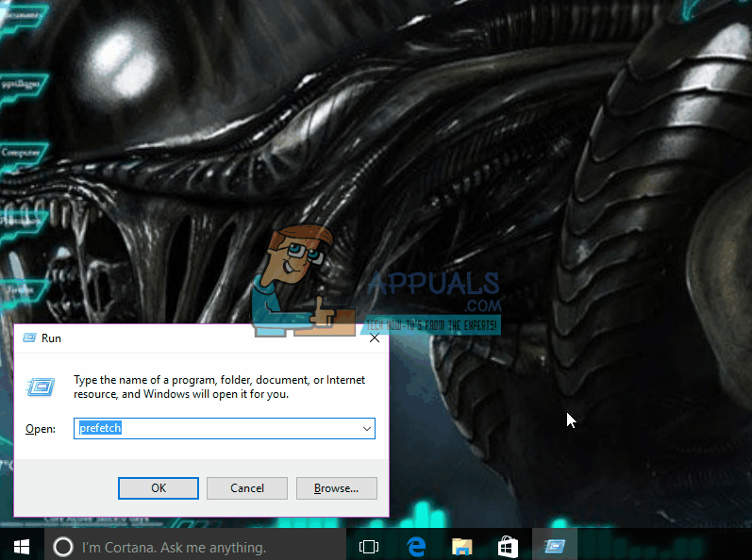Click the Run icon in title bar

click(x=30, y=338)
